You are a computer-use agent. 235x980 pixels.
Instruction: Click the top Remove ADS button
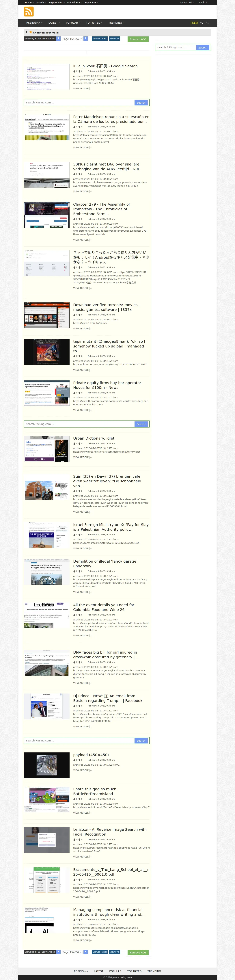click(x=138, y=39)
